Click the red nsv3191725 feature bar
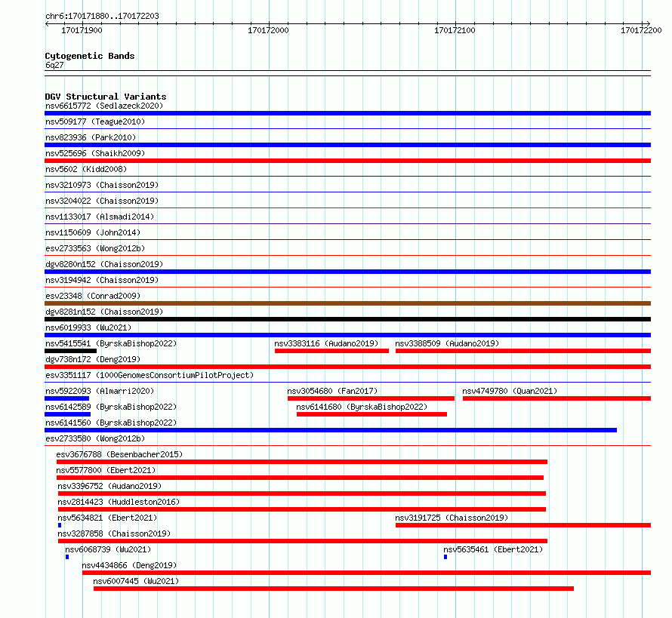The image size is (672, 618). [x=523, y=525]
